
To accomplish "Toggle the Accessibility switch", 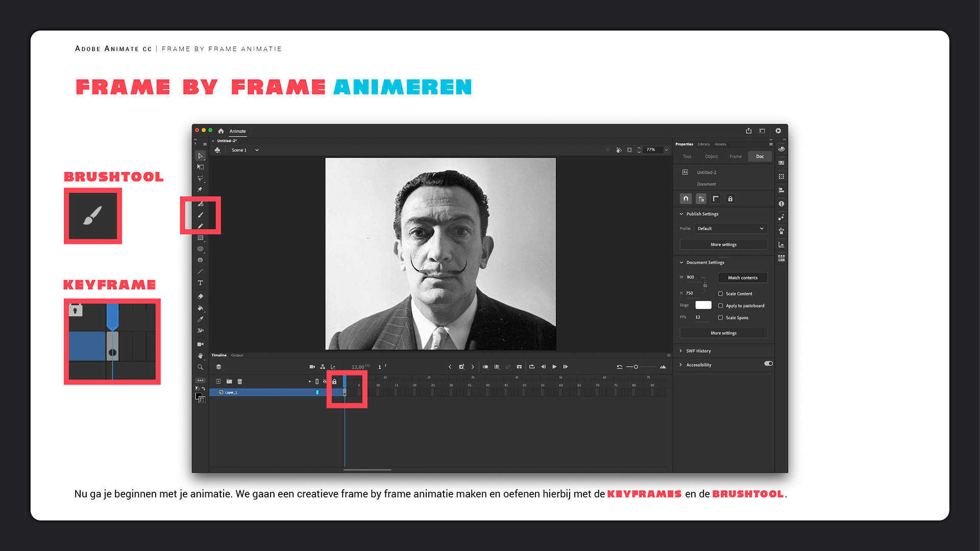I will (x=768, y=364).
